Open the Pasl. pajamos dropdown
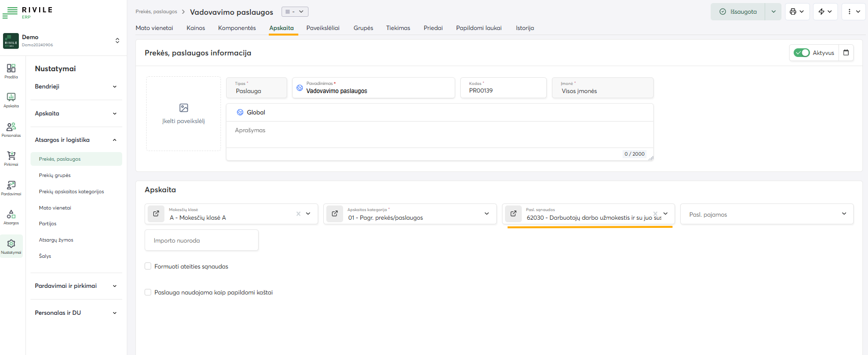This screenshot has width=868, height=355. (766, 214)
